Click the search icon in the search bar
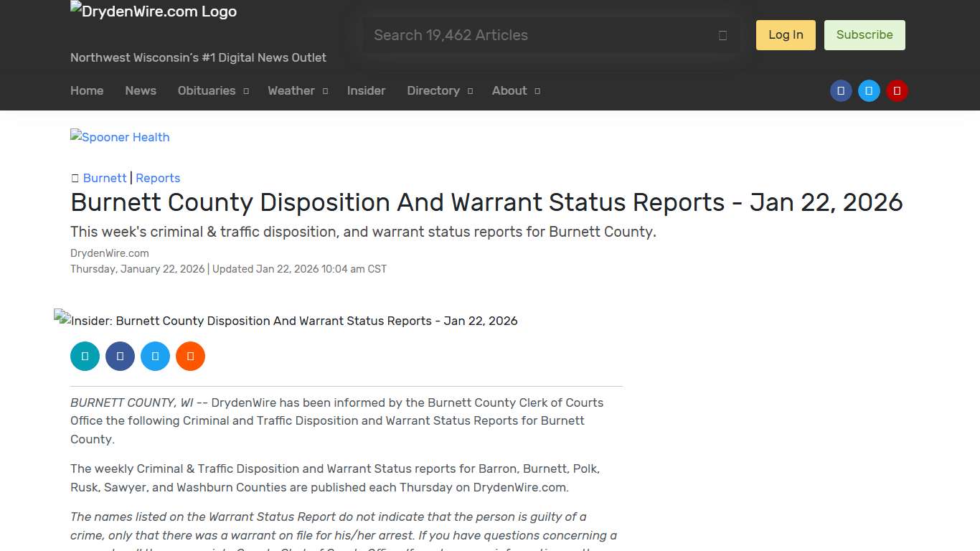The width and height of the screenshot is (980, 551). 722,34
